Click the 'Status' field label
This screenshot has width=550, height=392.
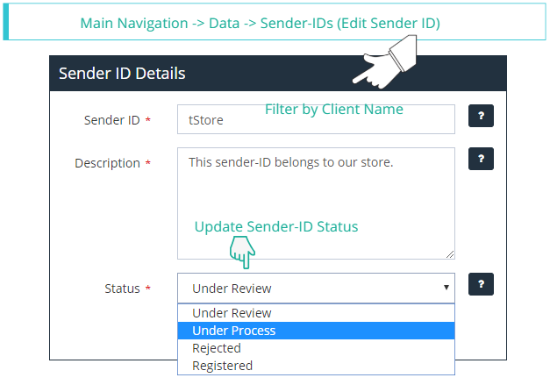click(x=122, y=289)
